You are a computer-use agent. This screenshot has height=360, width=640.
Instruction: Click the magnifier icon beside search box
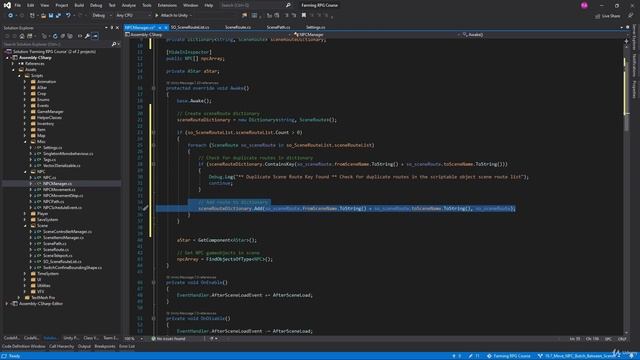[288, 5]
